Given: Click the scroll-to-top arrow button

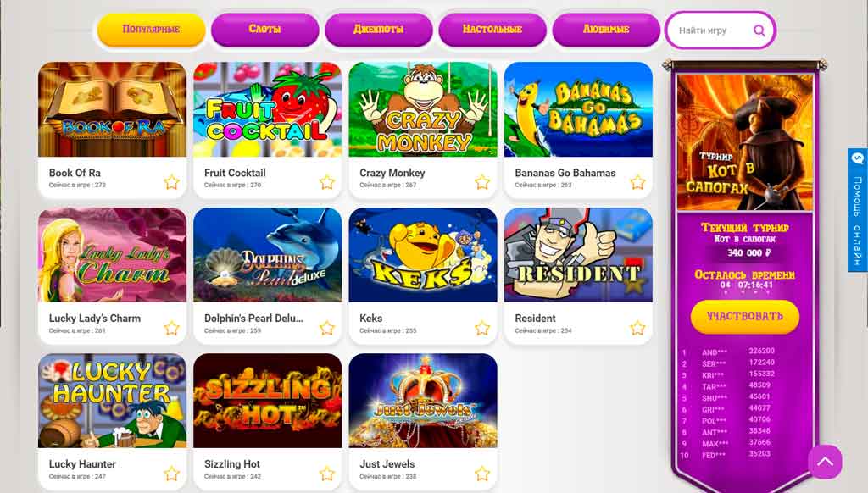Looking at the screenshot, I should 825,462.
